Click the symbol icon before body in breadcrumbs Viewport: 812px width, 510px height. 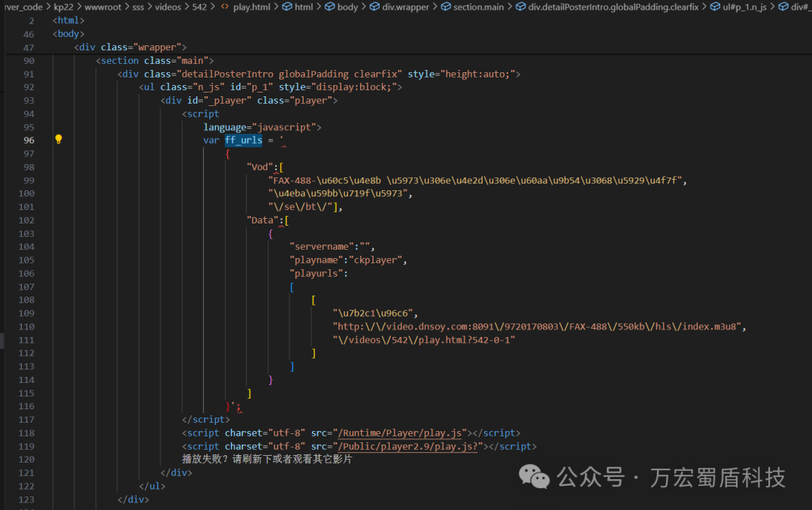pos(330,7)
